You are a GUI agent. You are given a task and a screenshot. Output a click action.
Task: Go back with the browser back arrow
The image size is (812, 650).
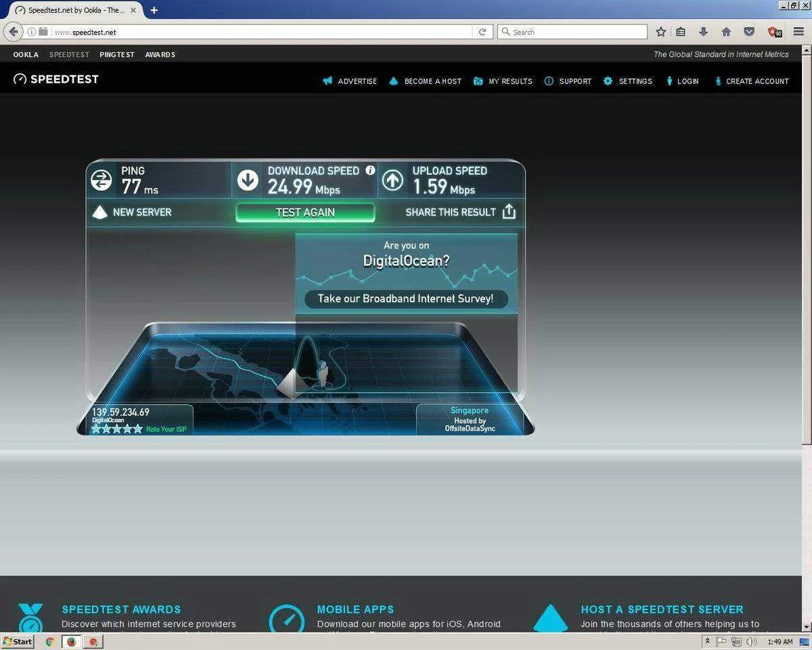click(x=13, y=32)
